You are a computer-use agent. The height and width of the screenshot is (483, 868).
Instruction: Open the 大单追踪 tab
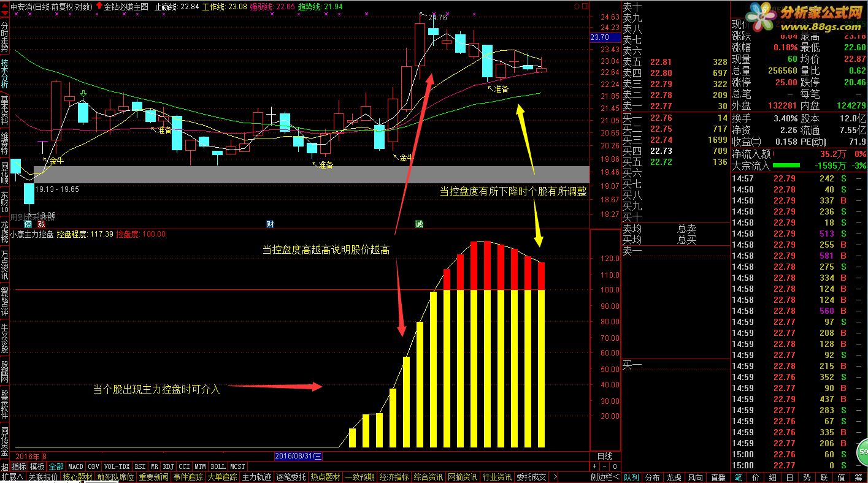point(222,477)
